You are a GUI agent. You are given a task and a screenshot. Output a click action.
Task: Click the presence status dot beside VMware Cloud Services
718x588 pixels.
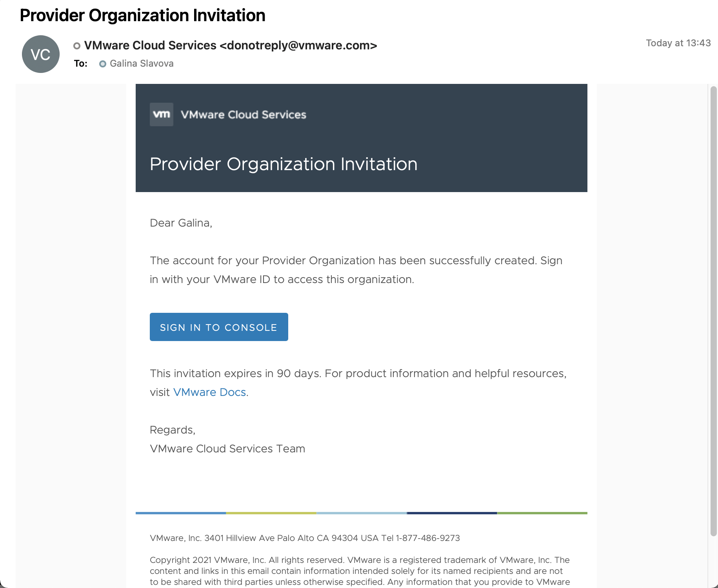[77, 46]
